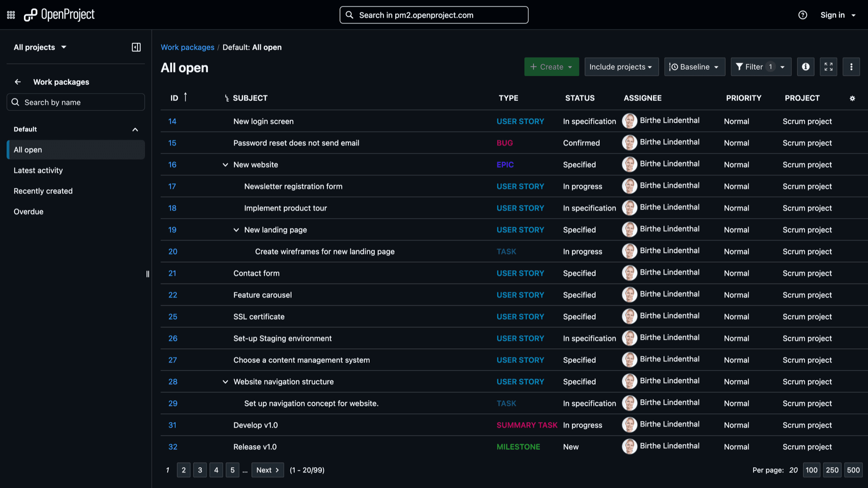Collapse the Default section in sidebar
Viewport: 868px width, 488px height.
click(135, 129)
